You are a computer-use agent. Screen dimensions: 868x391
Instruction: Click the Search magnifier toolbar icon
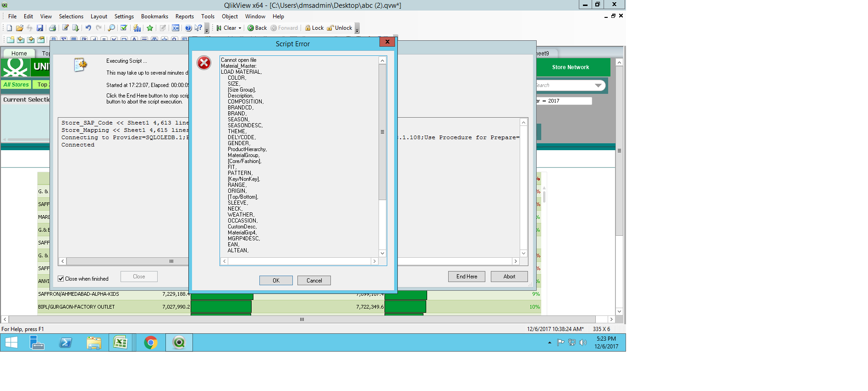coord(111,28)
